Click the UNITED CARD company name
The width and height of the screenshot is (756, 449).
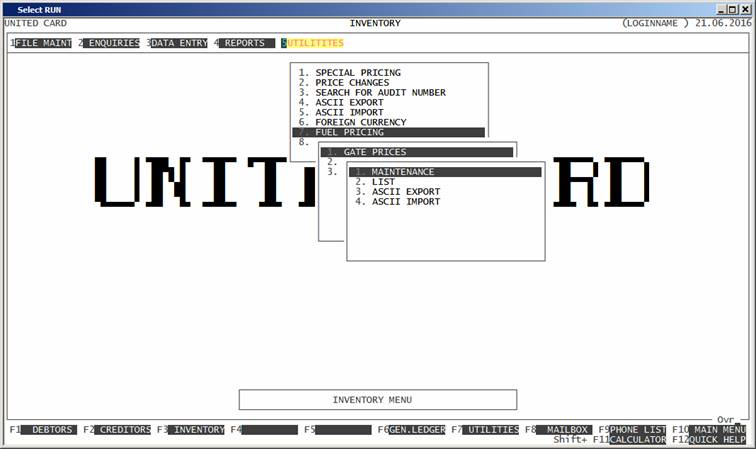(x=36, y=23)
